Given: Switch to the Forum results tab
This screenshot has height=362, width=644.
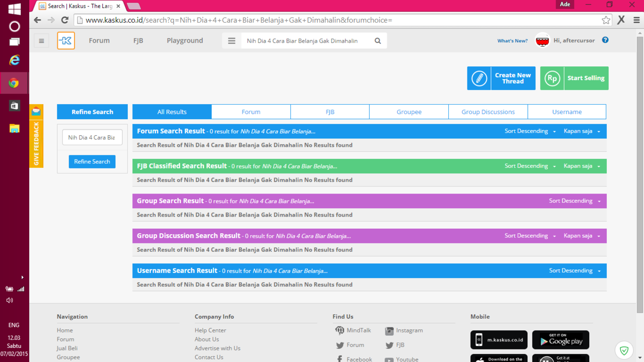Looking at the screenshot, I should click(251, 112).
